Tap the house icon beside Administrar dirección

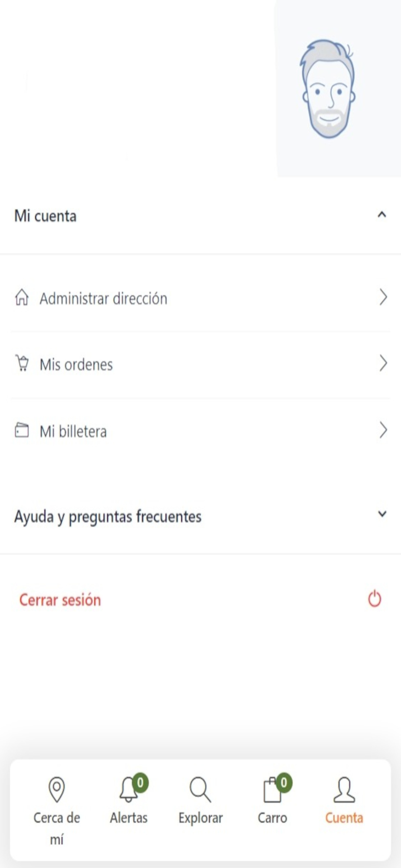pyautogui.click(x=22, y=298)
